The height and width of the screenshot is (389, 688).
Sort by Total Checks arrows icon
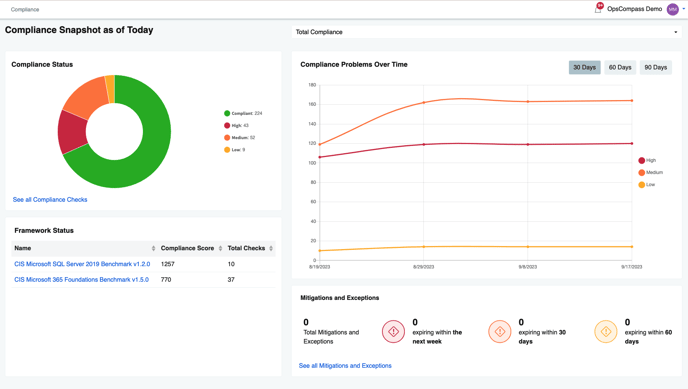[271, 248]
